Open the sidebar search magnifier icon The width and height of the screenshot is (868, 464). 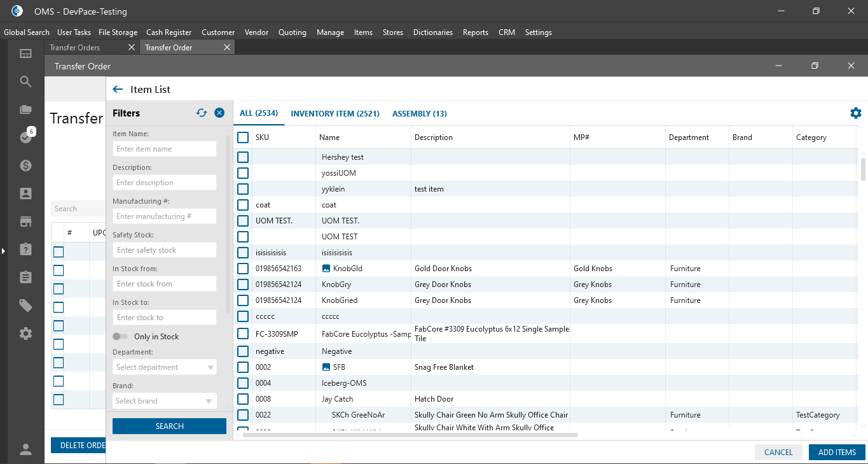tap(25, 81)
